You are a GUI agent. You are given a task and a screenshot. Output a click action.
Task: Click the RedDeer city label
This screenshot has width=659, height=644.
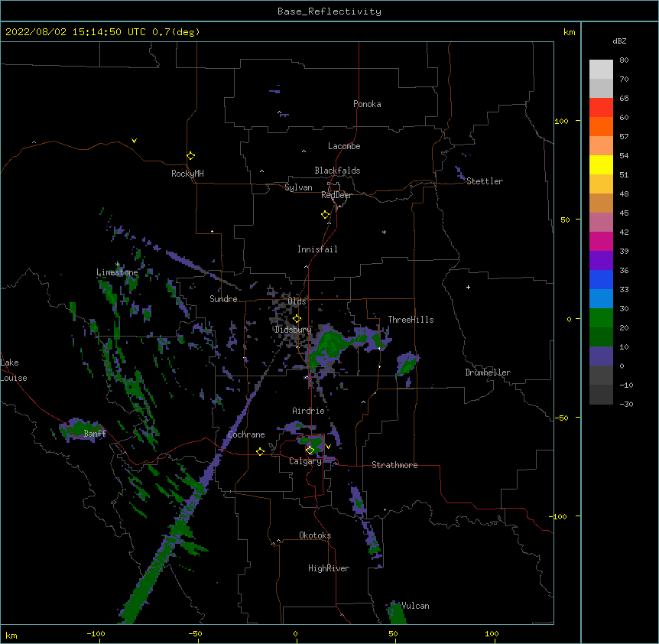click(336, 195)
